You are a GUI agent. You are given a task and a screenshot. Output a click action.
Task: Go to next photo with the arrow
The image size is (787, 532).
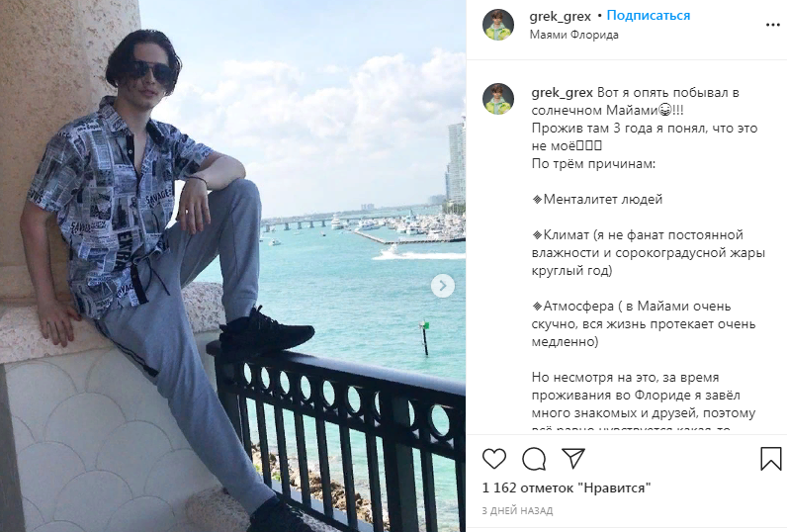pos(443,286)
